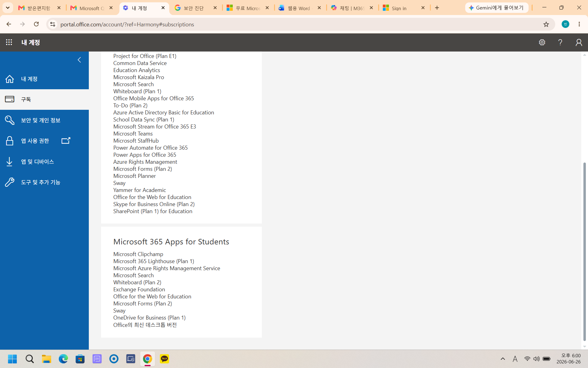Open the settings gear in Office header
This screenshot has height=368, width=588.
(x=542, y=42)
